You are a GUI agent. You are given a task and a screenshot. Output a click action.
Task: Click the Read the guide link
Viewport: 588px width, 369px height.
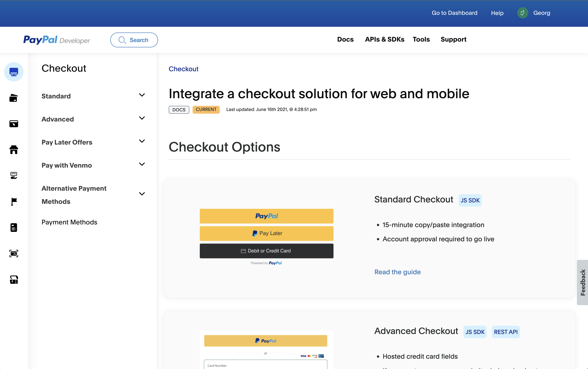point(397,272)
